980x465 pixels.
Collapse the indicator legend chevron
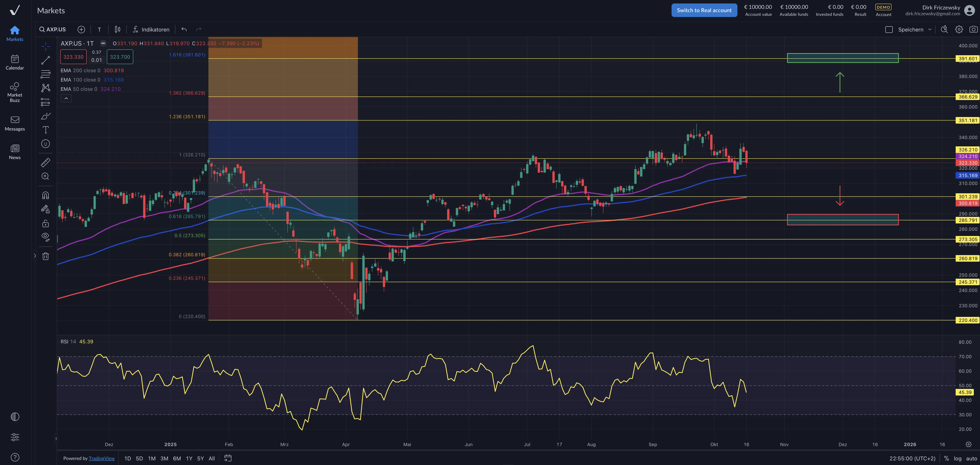66,98
